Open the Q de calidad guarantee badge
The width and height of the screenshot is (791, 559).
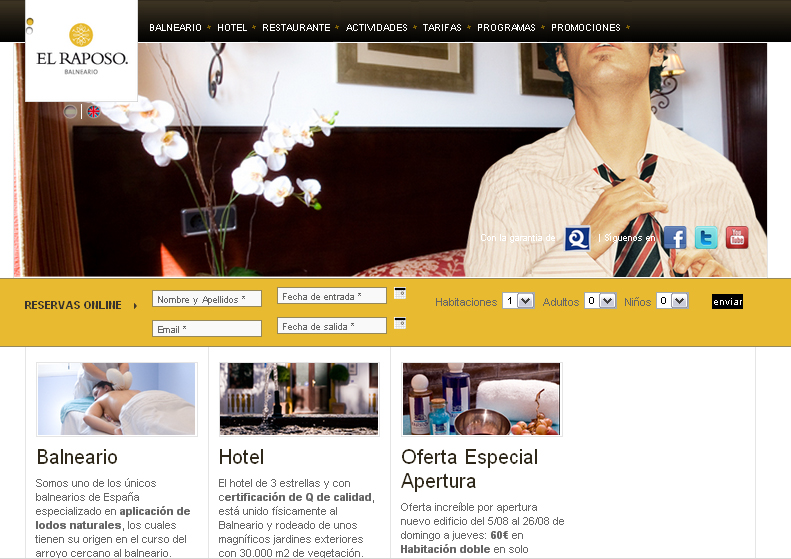point(577,238)
